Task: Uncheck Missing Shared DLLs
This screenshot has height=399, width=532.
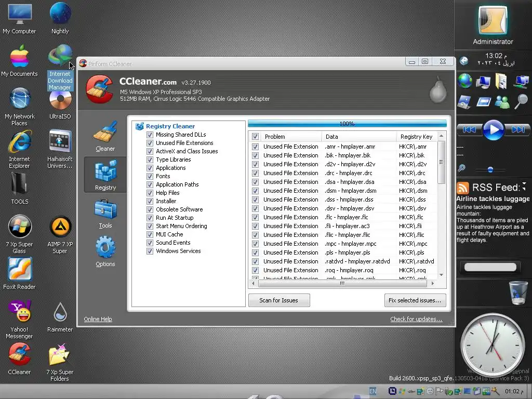Action: click(150, 135)
